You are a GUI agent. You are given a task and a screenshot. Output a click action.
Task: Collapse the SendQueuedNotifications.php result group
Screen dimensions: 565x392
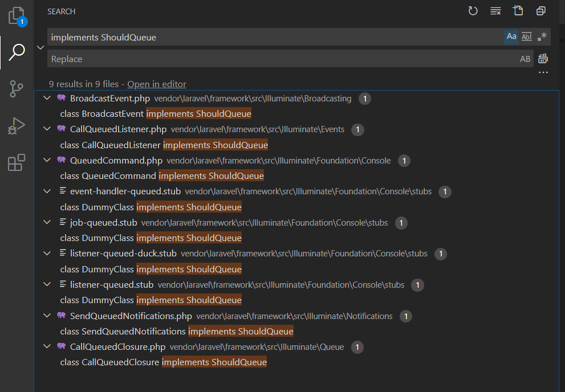coord(47,315)
